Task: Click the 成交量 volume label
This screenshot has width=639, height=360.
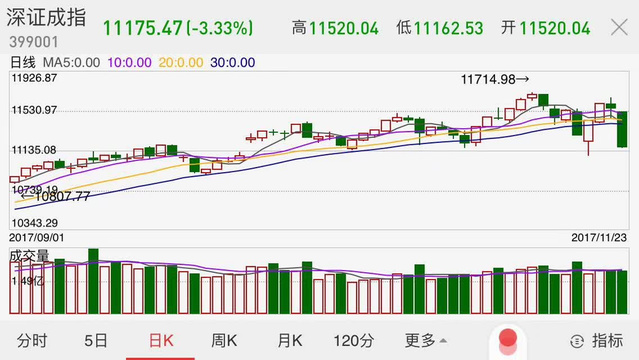Action: pos(29,256)
